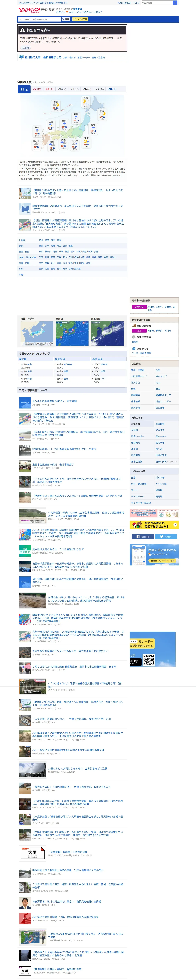Viewport: 196px width, 980px height.
Task: Select the 25(水) forecast tab
Action: (x=75, y=89)
